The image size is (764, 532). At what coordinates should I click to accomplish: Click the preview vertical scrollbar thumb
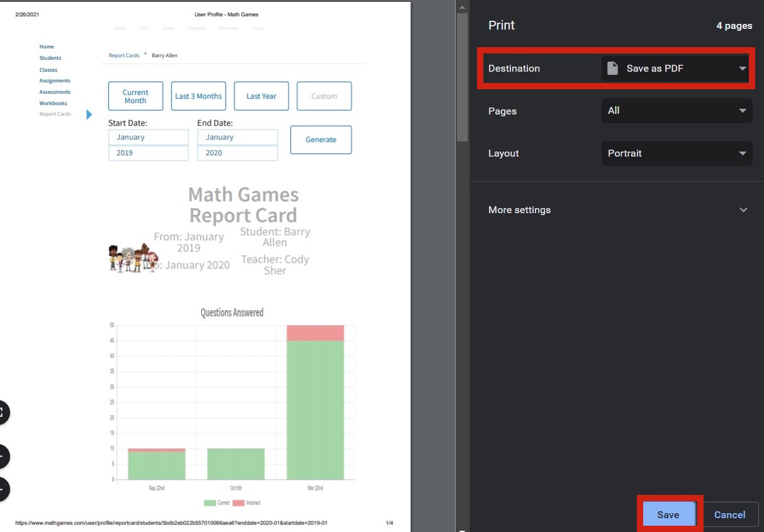coord(462,75)
